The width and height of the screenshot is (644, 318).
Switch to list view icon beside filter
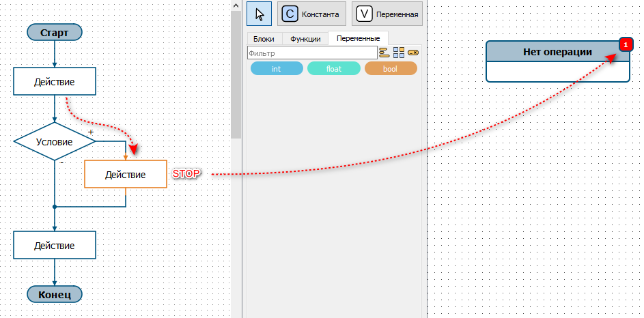[384, 53]
